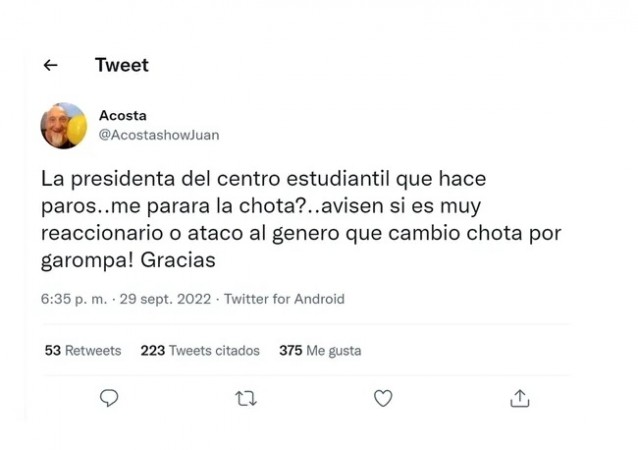Click the yellow balloon in the avatar
Viewport: 638px width, 450px height.
[x=78, y=128]
